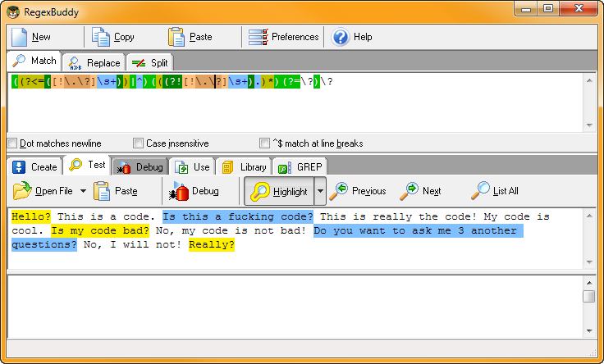
Task: Click the bottom results pane scrollbar thumb
Action: (x=588, y=297)
